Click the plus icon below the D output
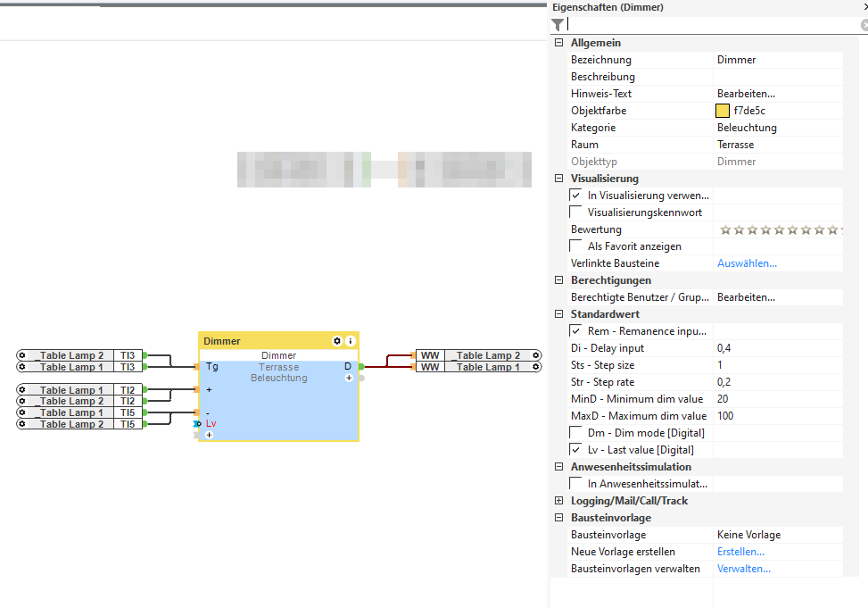 (349, 379)
